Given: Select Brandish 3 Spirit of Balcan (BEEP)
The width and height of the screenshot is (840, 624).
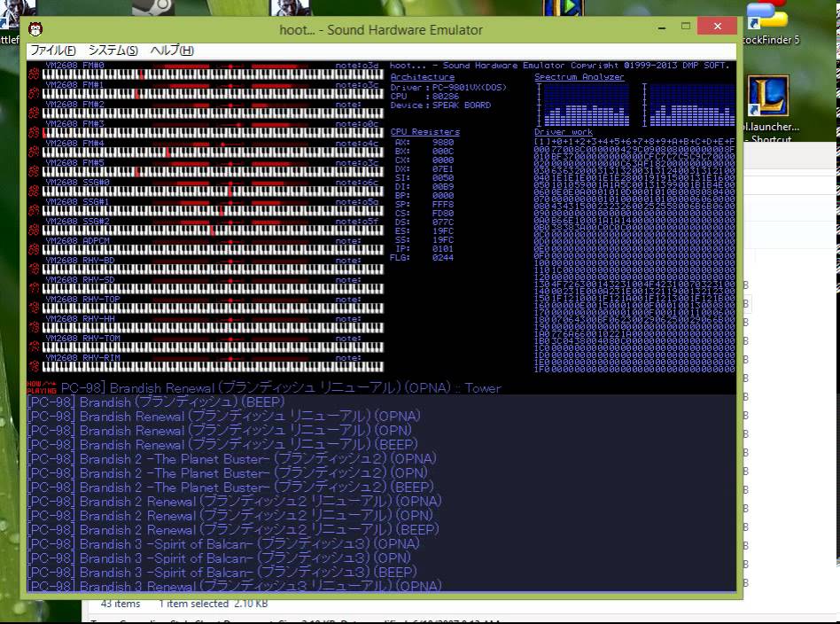Looking at the screenshot, I should [x=222, y=572].
